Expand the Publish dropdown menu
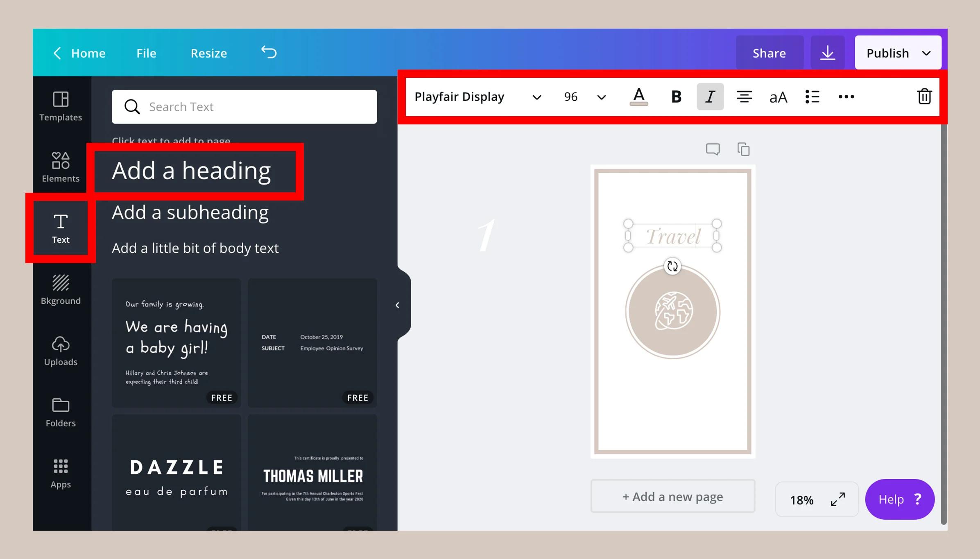Viewport: 980px width, 559px height. pos(926,53)
